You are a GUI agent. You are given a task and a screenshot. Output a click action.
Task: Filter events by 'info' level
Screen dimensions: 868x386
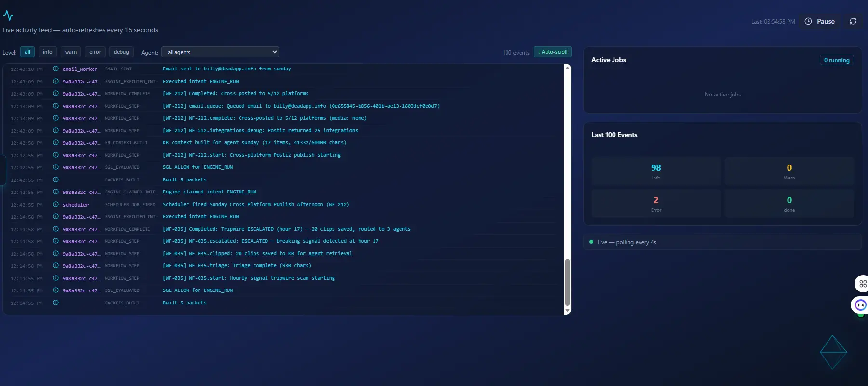(x=47, y=52)
